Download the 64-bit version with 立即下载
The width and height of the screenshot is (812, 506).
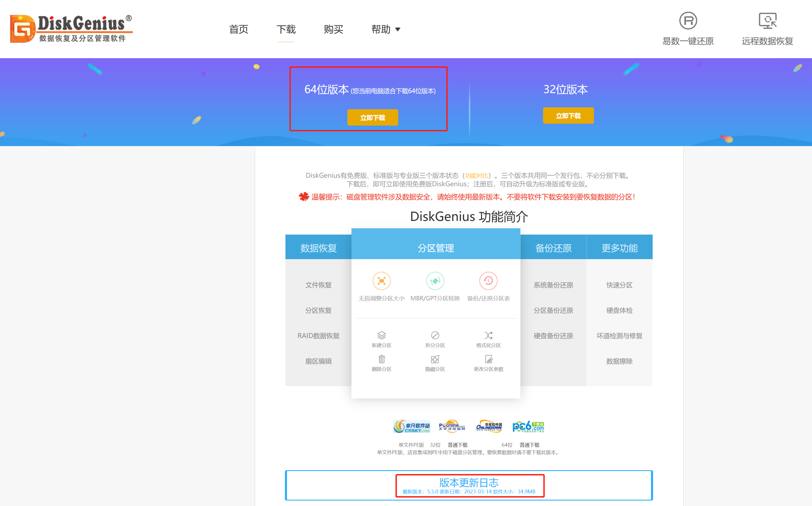click(372, 118)
